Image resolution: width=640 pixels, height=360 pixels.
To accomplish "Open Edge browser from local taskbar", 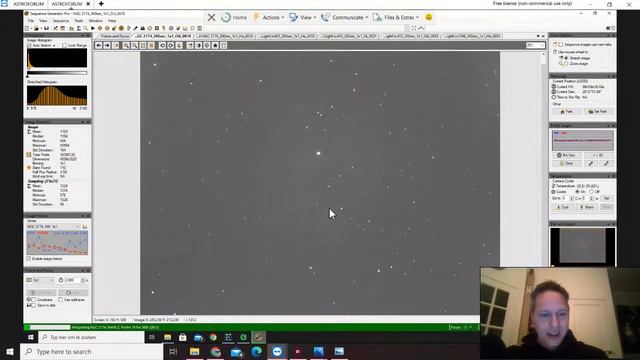I will tap(256, 351).
